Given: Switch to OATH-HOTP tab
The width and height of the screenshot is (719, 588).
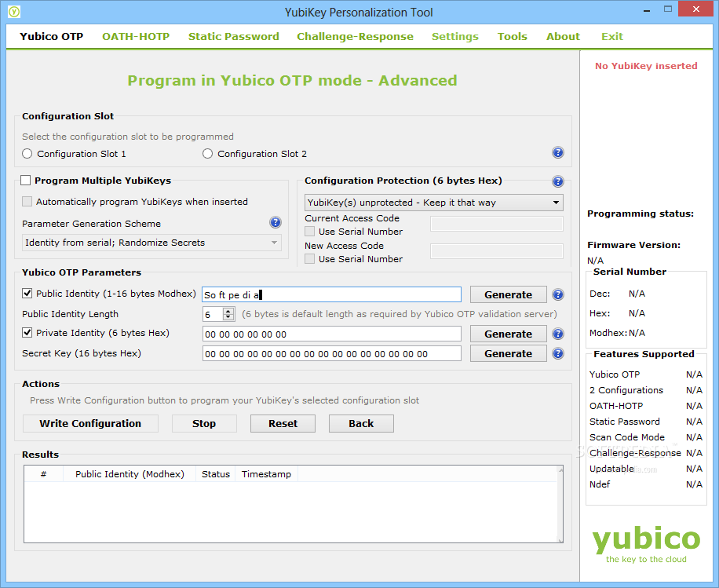Looking at the screenshot, I should tap(136, 36).
